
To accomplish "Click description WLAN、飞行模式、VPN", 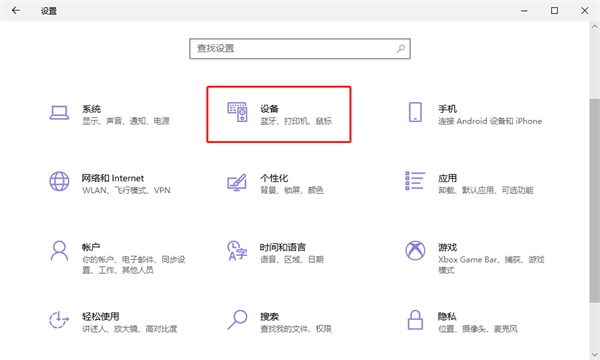I will tap(126, 191).
